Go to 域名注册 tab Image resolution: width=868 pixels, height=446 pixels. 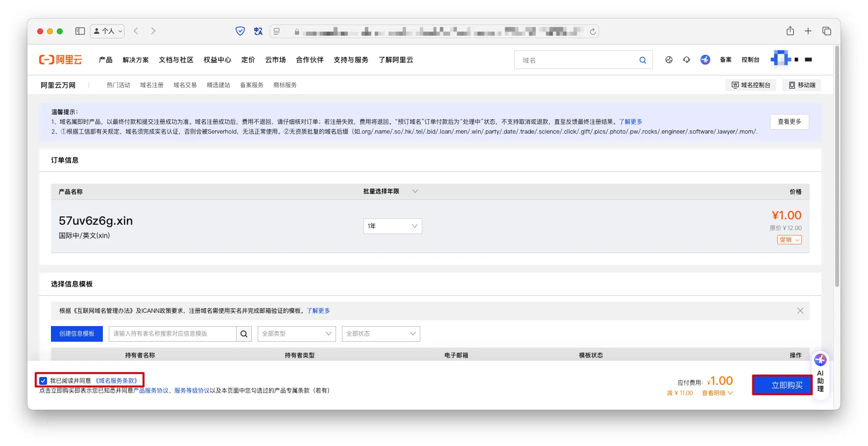tap(151, 85)
